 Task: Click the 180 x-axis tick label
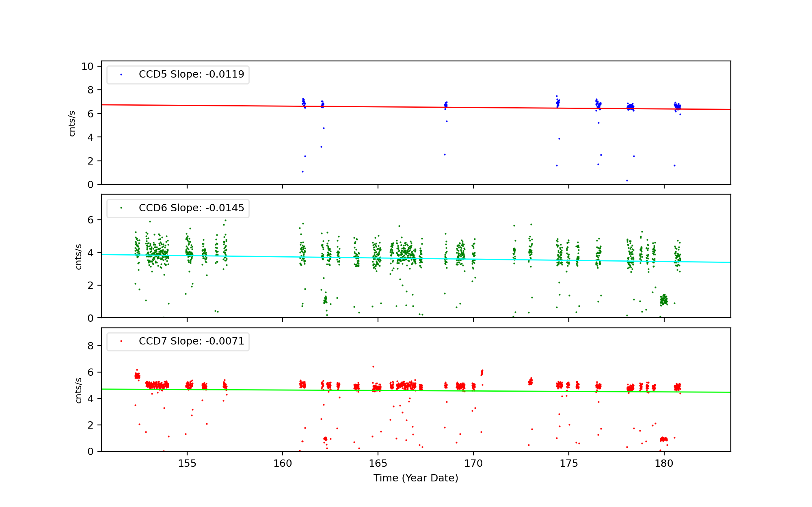point(664,464)
